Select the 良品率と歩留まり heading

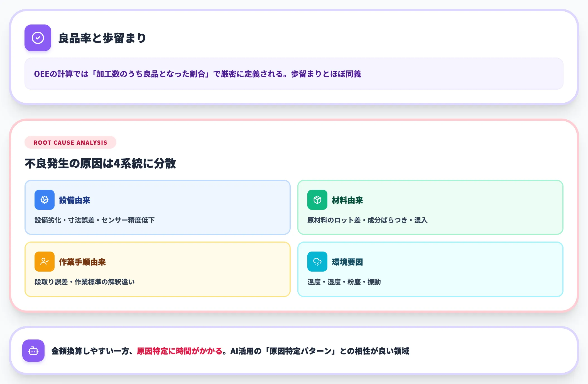click(102, 38)
